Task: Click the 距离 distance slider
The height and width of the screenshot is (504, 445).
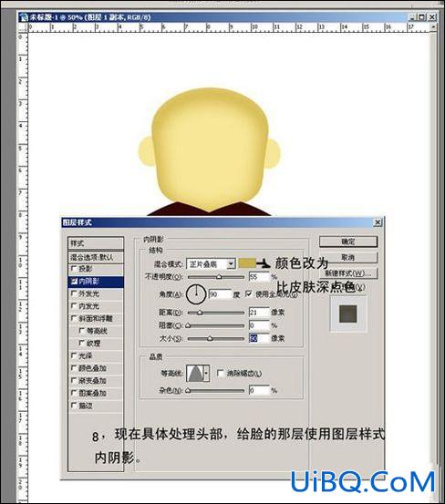Action: point(216,313)
